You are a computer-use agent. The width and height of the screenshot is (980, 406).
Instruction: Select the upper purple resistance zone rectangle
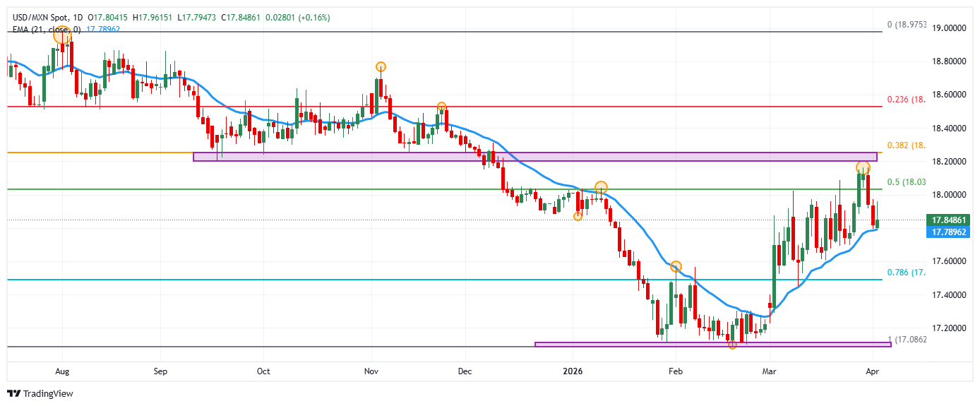pos(534,156)
